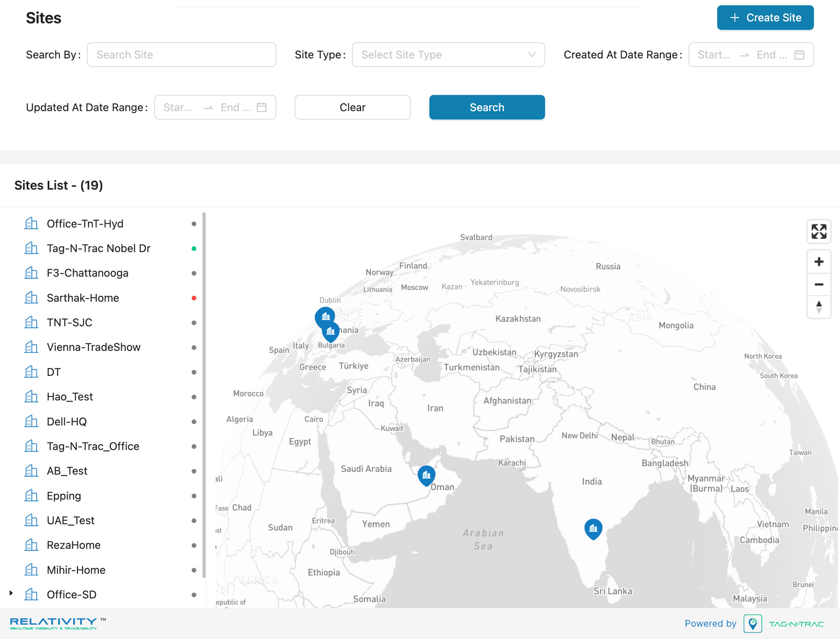840x639 pixels.
Task: Select AB_Test site
Action: pos(67,471)
